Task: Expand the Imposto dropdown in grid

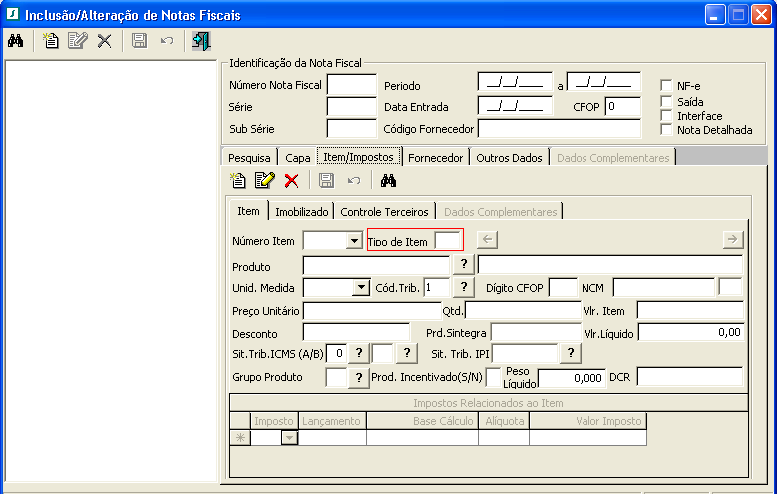Action: (289, 438)
